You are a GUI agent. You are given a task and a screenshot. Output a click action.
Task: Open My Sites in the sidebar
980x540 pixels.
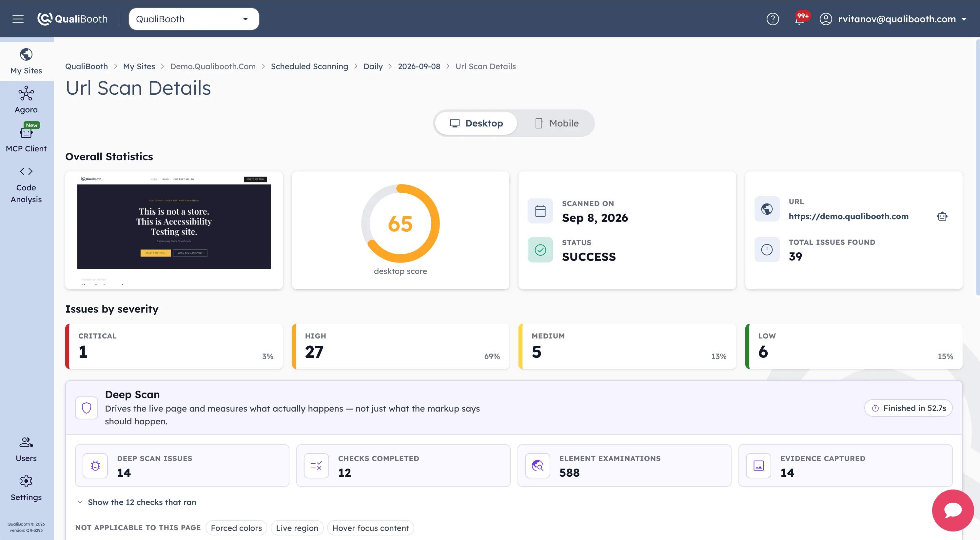(x=26, y=61)
